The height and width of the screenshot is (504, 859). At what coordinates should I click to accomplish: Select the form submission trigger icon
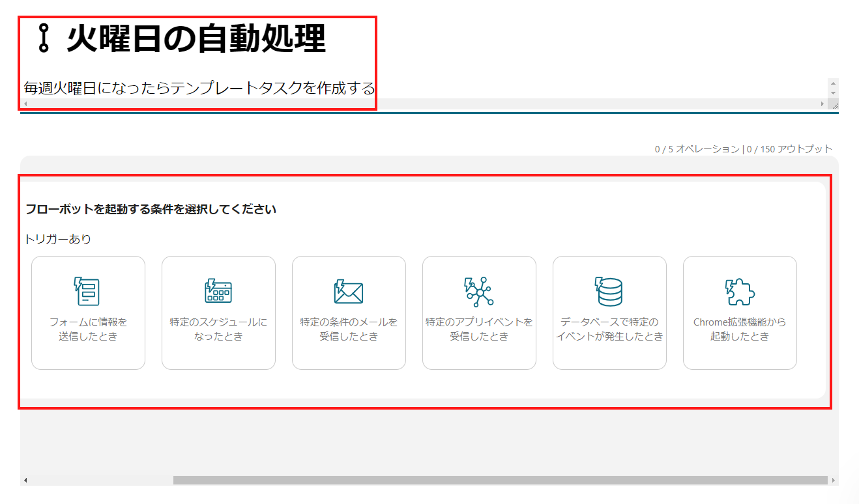coord(88,290)
